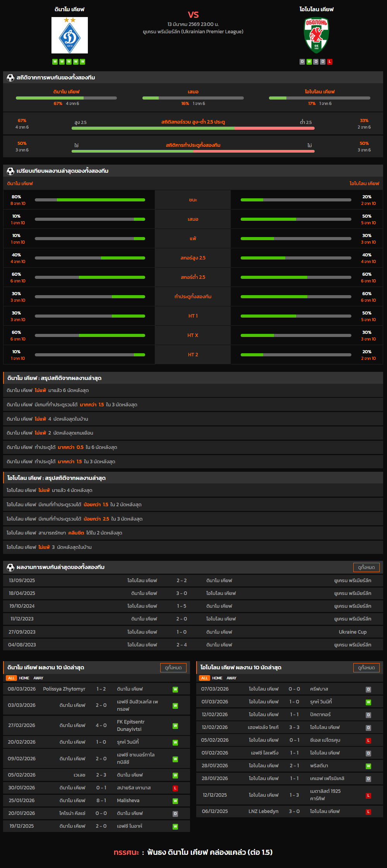Viewport: 387px width, 868px height.
Task: Select the HOME tab in Obolon results
Action: point(217,678)
